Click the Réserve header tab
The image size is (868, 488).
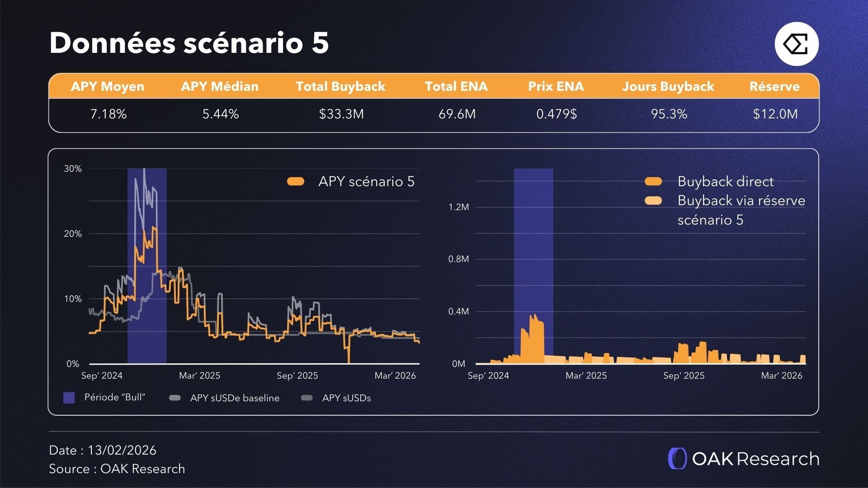tap(775, 86)
